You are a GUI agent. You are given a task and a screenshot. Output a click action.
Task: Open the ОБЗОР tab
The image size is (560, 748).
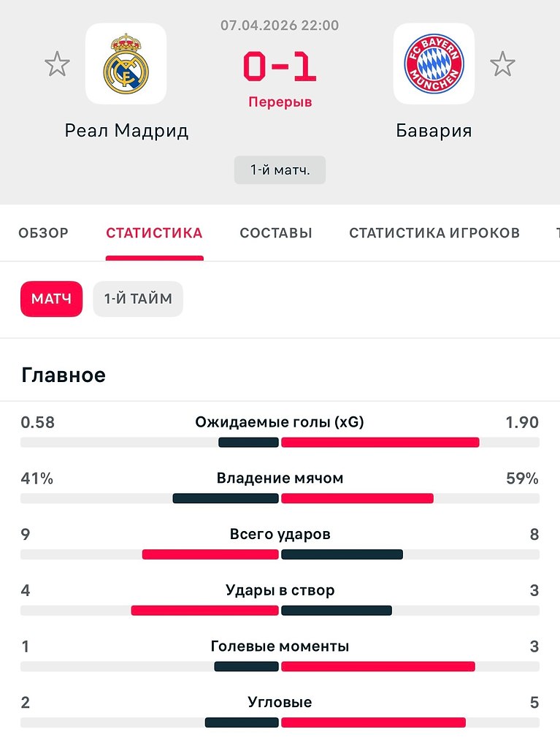coord(43,233)
